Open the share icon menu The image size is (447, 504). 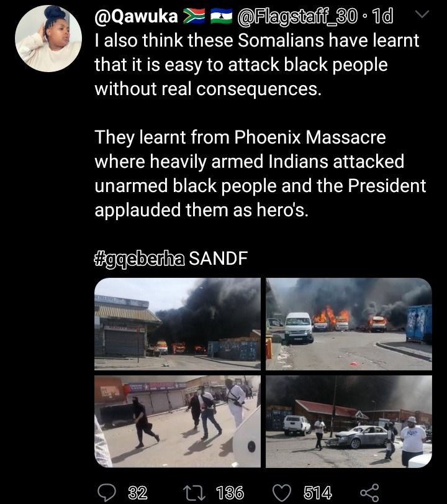tap(369, 492)
